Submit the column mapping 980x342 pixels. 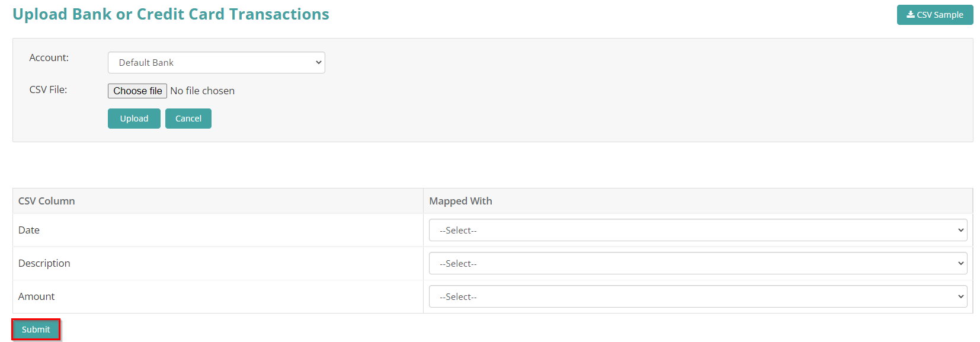[x=36, y=330]
